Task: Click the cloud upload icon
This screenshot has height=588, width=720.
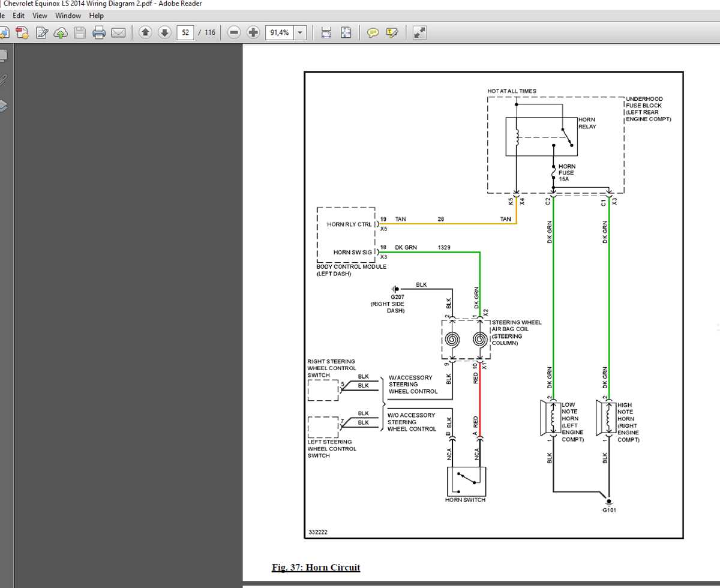Action: (61, 32)
